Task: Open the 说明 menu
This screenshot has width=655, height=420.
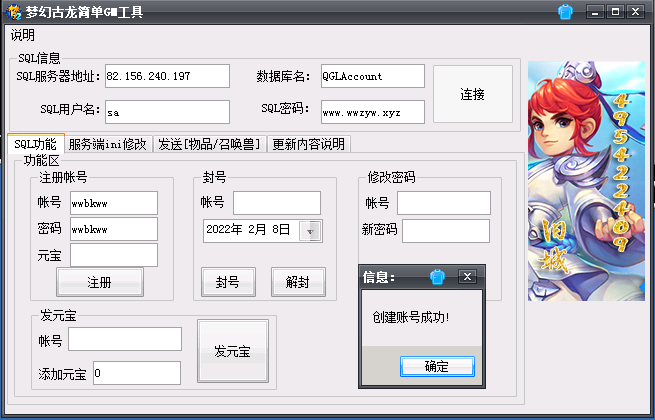Action: coord(23,35)
